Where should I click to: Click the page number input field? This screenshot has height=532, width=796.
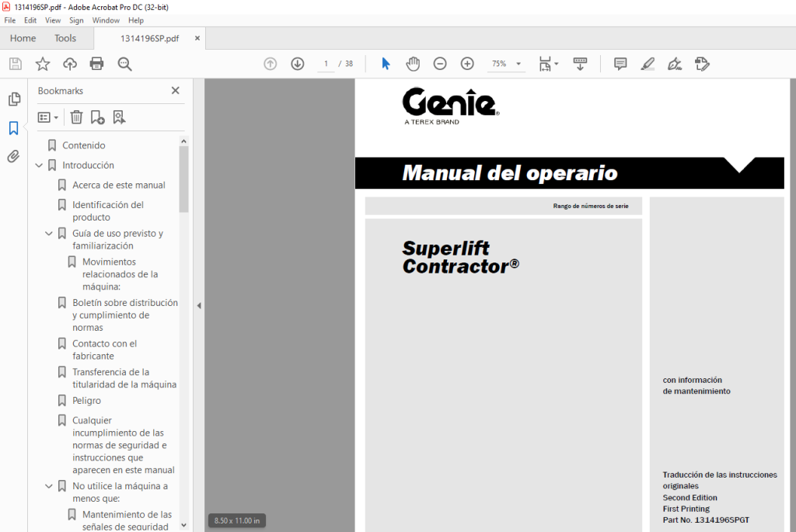326,64
